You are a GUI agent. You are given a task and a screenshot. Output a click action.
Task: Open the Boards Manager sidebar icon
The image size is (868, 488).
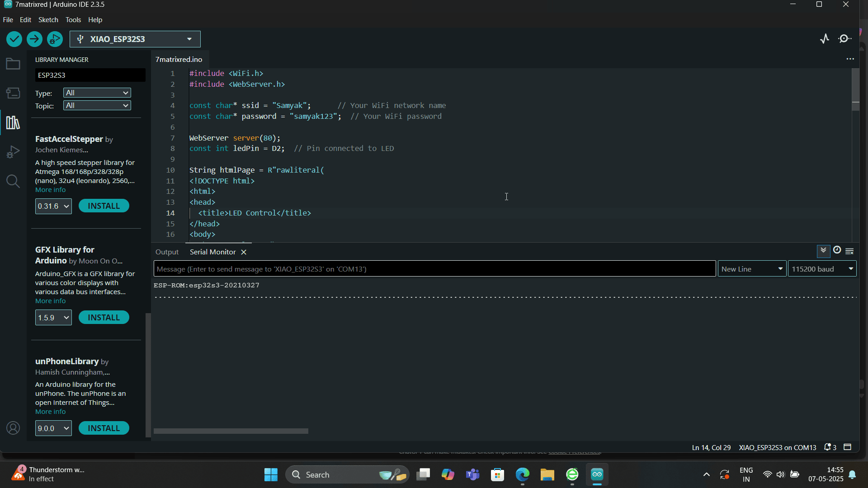[13, 93]
